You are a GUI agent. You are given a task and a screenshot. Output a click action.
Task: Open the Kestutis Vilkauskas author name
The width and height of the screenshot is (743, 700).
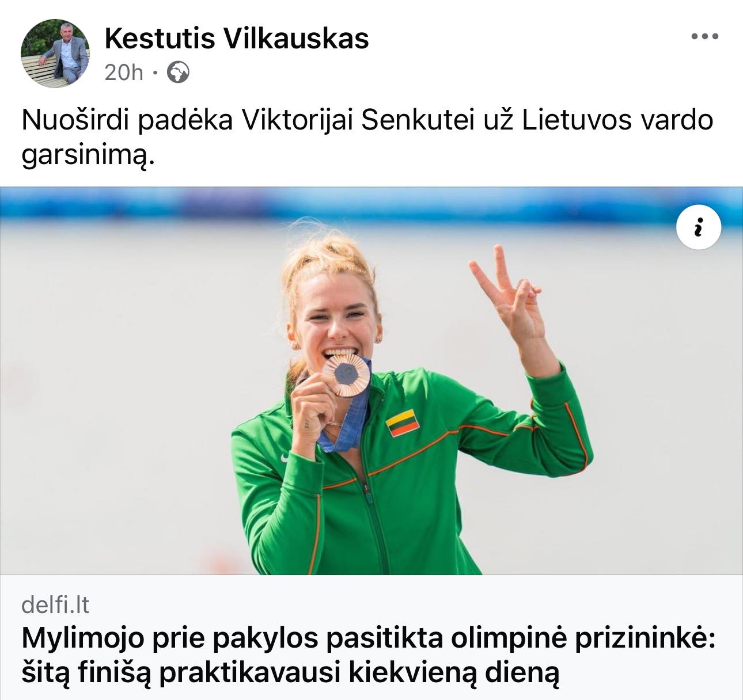pyautogui.click(x=237, y=39)
